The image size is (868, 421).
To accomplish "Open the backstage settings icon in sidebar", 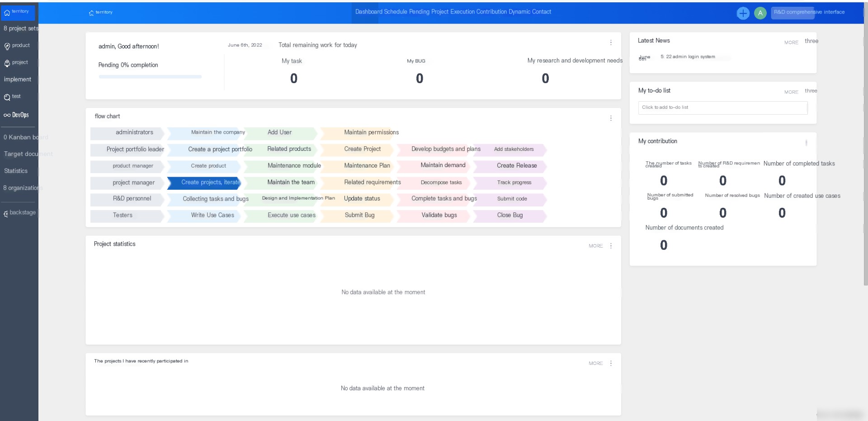I will point(6,214).
